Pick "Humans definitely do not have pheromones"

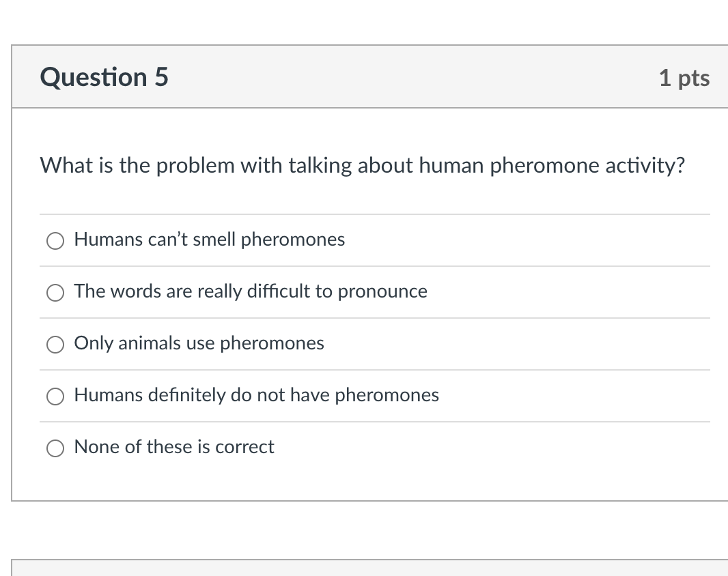pos(256,395)
